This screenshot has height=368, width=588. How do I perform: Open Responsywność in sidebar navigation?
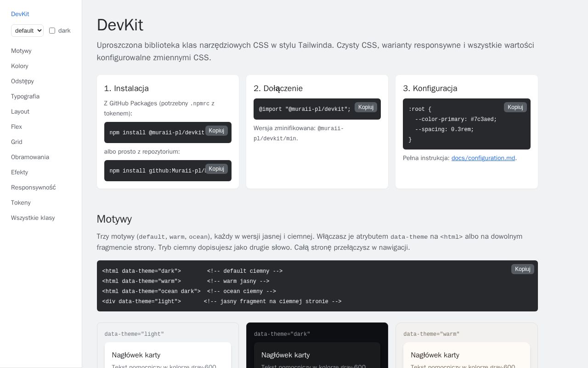click(34, 187)
